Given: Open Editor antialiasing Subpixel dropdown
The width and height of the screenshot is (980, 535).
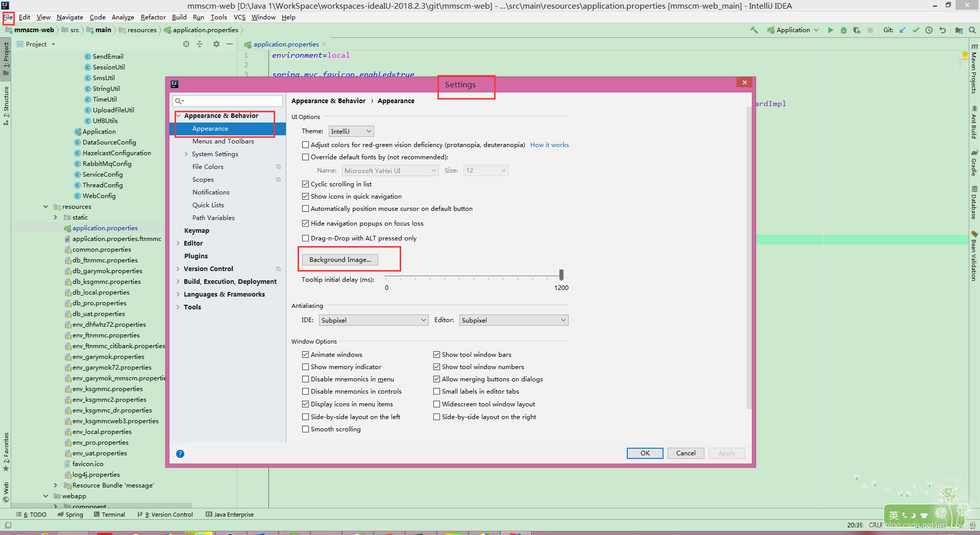Looking at the screenshot, I should pos(513,321).
